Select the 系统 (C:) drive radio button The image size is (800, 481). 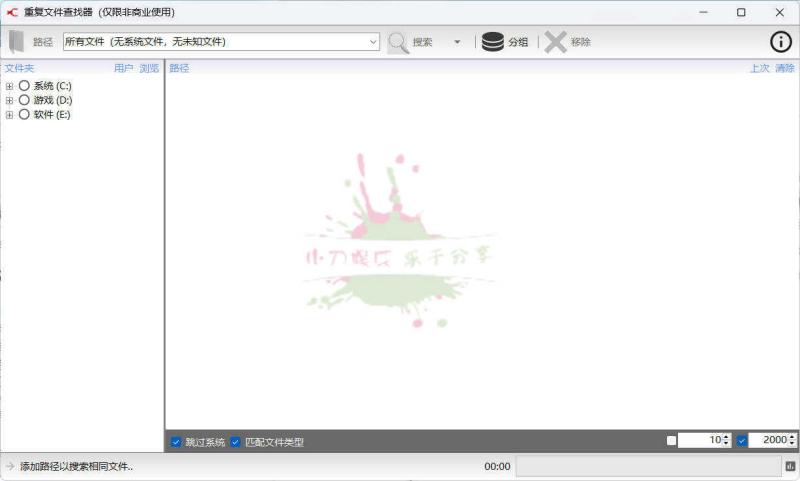[24, 86]
